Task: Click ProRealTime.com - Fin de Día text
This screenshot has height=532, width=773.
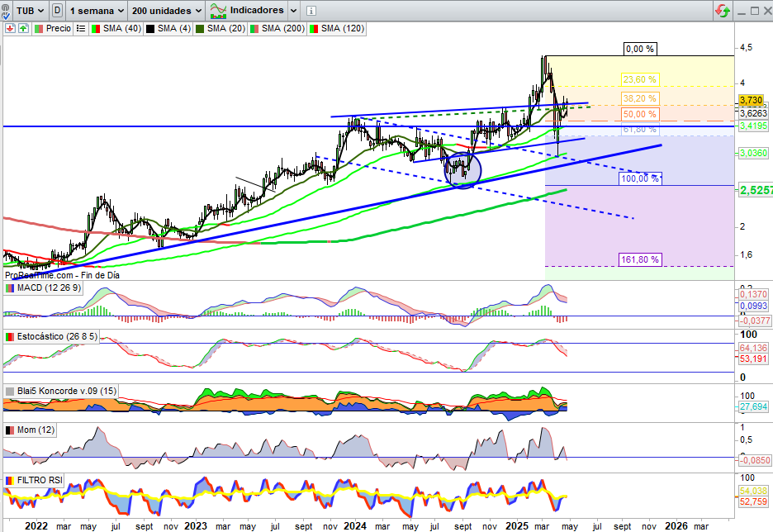Action: pyautogui.click(x=62, y=275)
